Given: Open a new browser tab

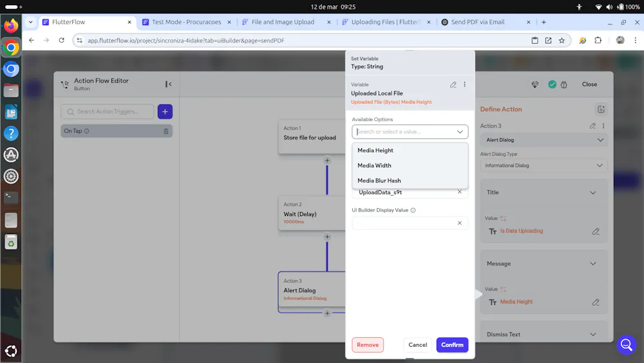Looking at the screenshot, I should pos(544,22).
